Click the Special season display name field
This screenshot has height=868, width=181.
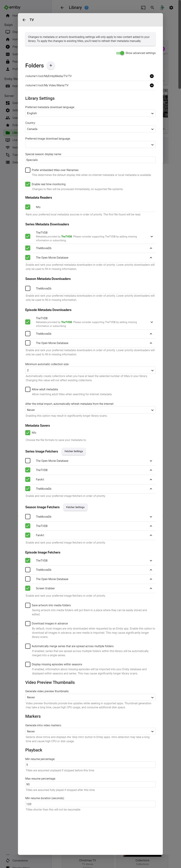(x=90, y=160)
